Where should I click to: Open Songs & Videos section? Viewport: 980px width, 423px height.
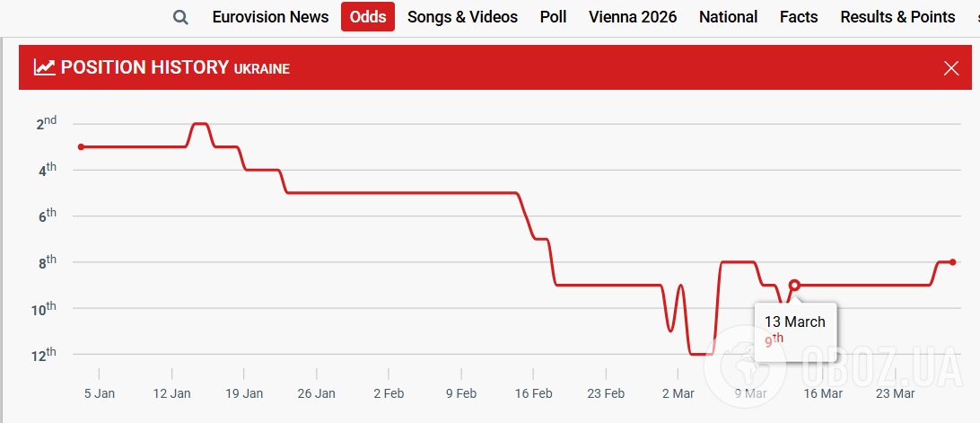tap(462, 17)
